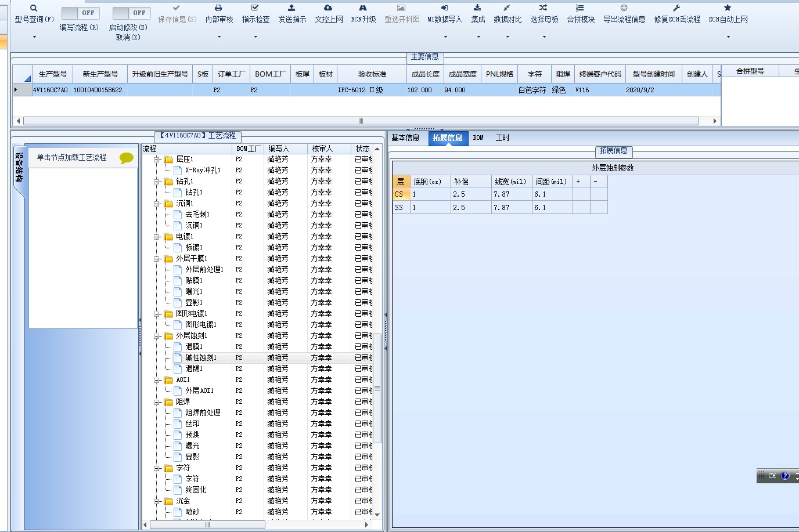Screen dimensions: 799x532
Task: Collapse the 外层干膜1 tree node
Action: pos(157,259)
